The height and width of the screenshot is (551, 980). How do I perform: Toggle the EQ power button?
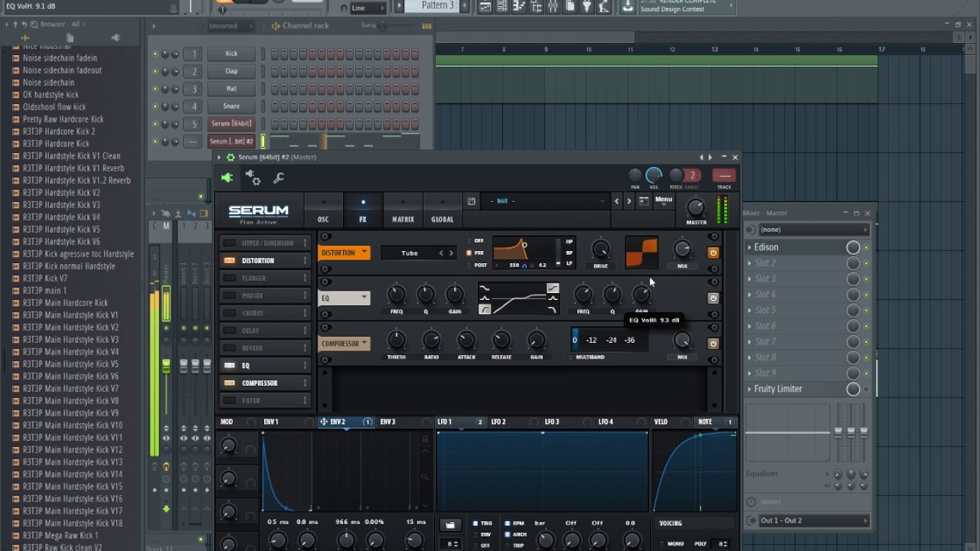coord(714,298)
